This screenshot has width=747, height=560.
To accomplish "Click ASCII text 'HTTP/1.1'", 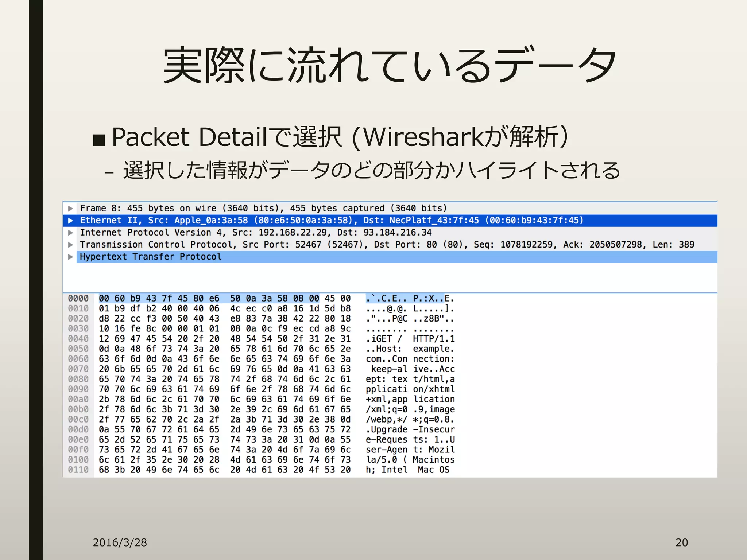I will tap(434, 339).
